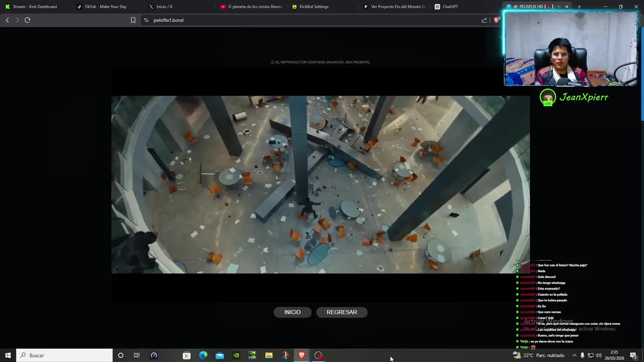This screenshot has height=362, width=644.
Task: Click the webcam overlay in the corner
Action: [571, 48]
